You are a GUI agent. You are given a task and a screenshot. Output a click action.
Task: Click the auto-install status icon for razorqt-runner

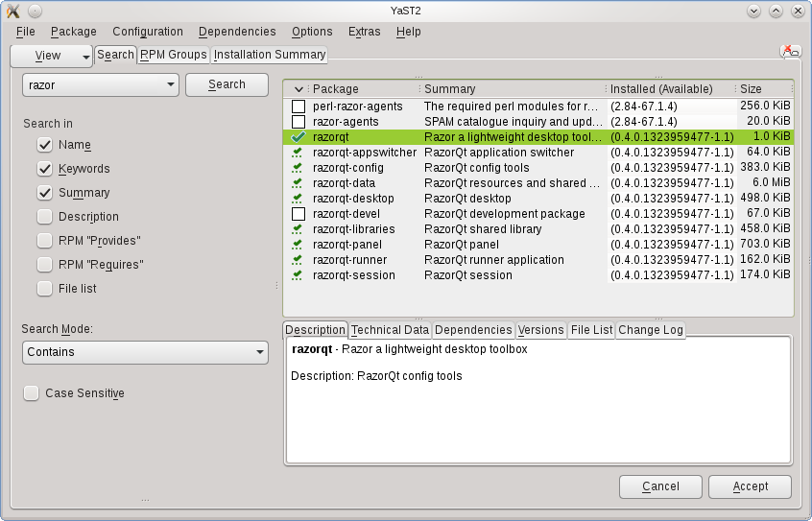point(298,260)
